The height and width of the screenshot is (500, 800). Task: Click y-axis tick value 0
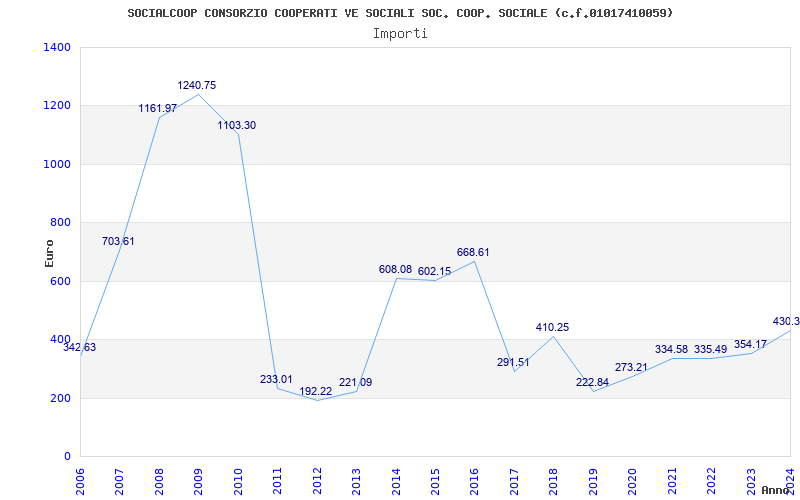(67, 456)
